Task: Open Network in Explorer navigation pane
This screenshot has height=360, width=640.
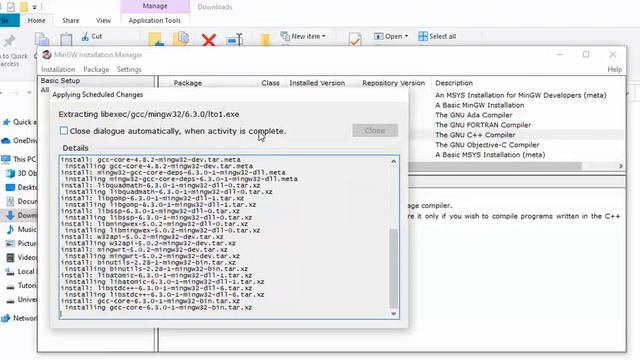Action: (x=19, y=318)
